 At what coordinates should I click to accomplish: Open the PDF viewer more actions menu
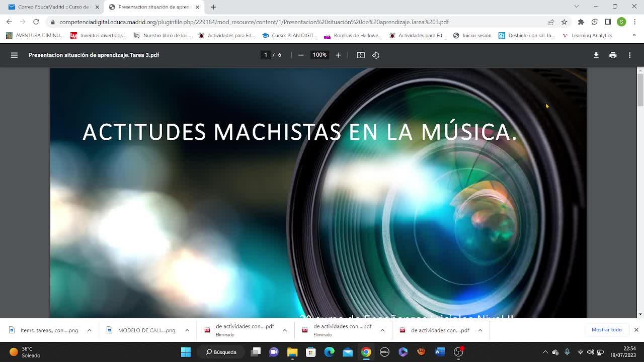click(629, 55)
